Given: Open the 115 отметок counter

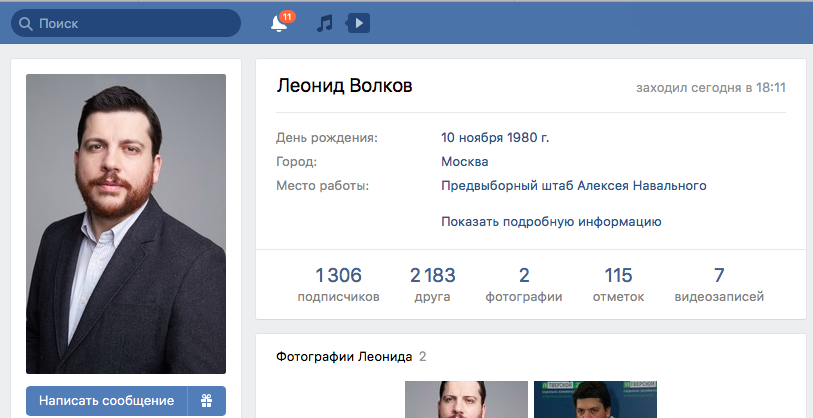Looking at the screenshot, I should (618, 284).
